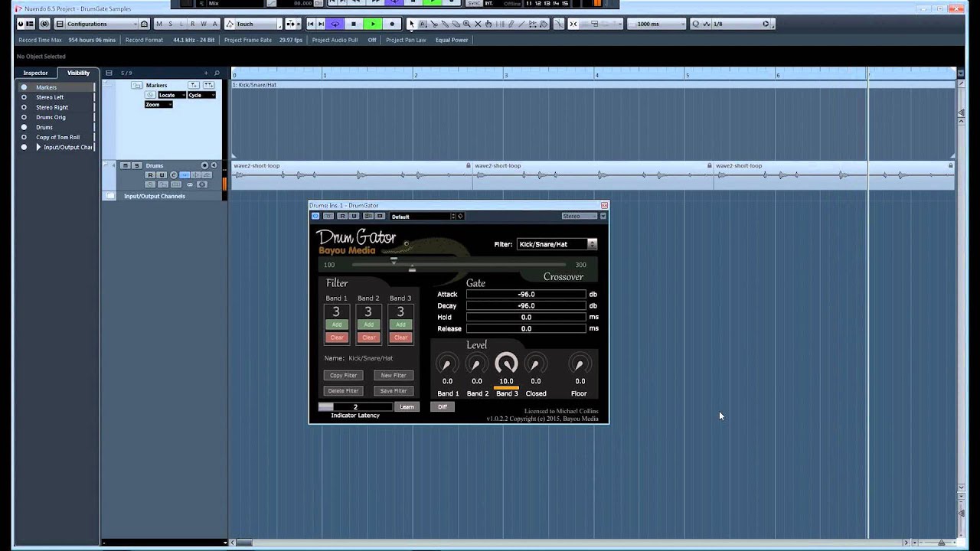Toggle visibility of Stereo Right track
The width and height of the screenshot is (980, 551).
point(24,107)
